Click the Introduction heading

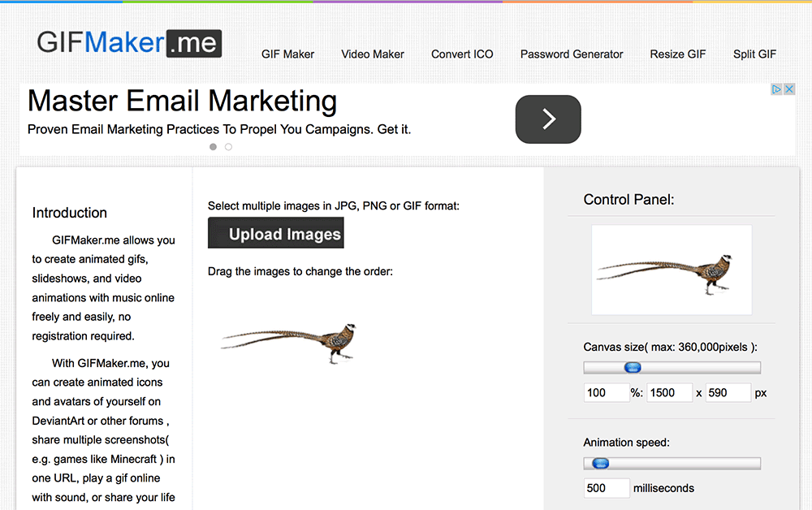click(x=69, y=213)
